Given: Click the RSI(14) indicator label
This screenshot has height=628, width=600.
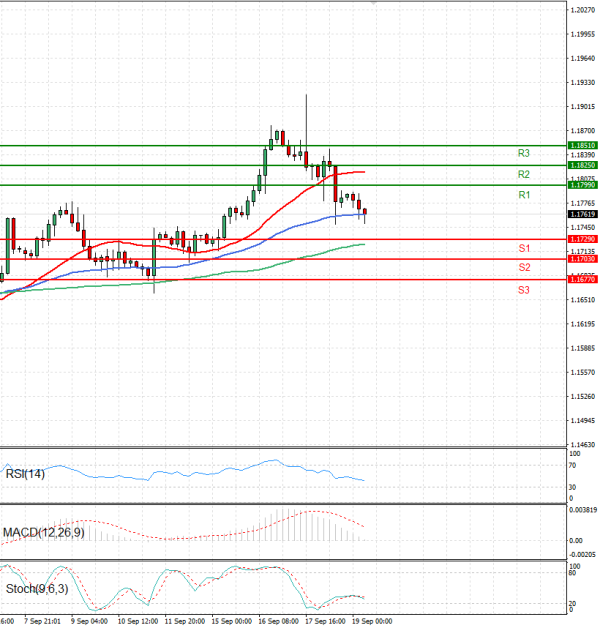Looking at the screenshot, I should pyautogui.click(x=25, y=474).
